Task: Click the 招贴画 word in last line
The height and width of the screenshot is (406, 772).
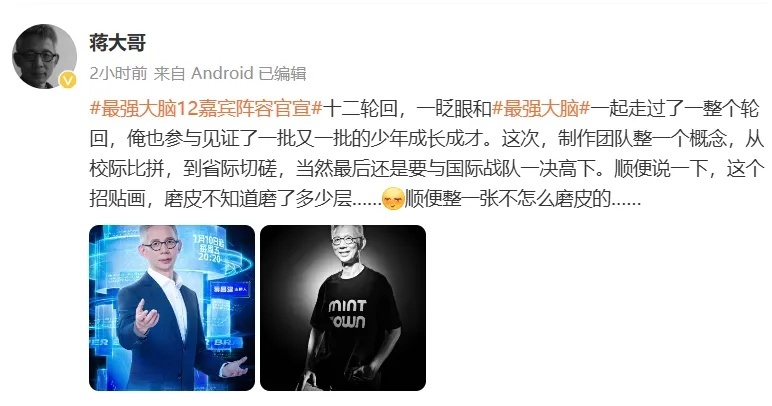Action: (117, 199)
